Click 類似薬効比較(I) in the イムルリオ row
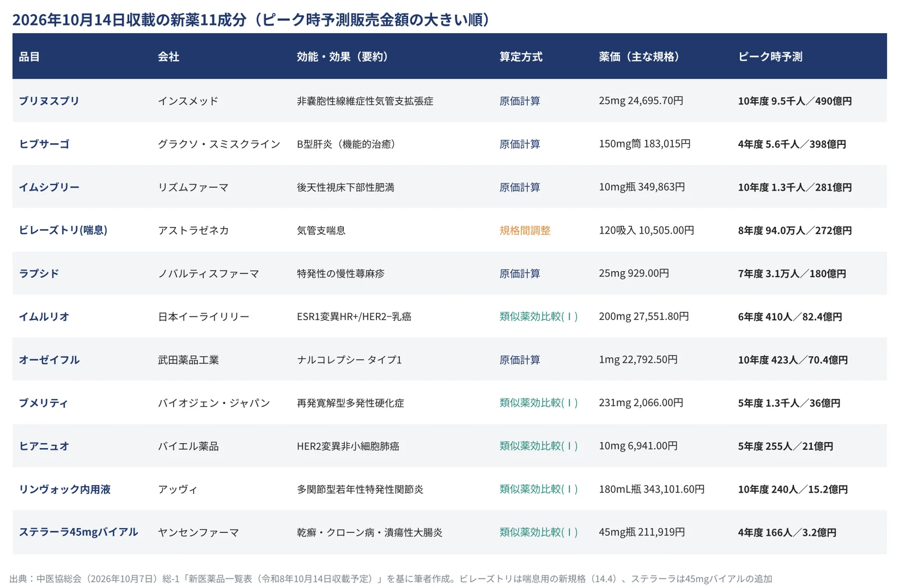Screen dimensions: 899x588 click(538, 317)
